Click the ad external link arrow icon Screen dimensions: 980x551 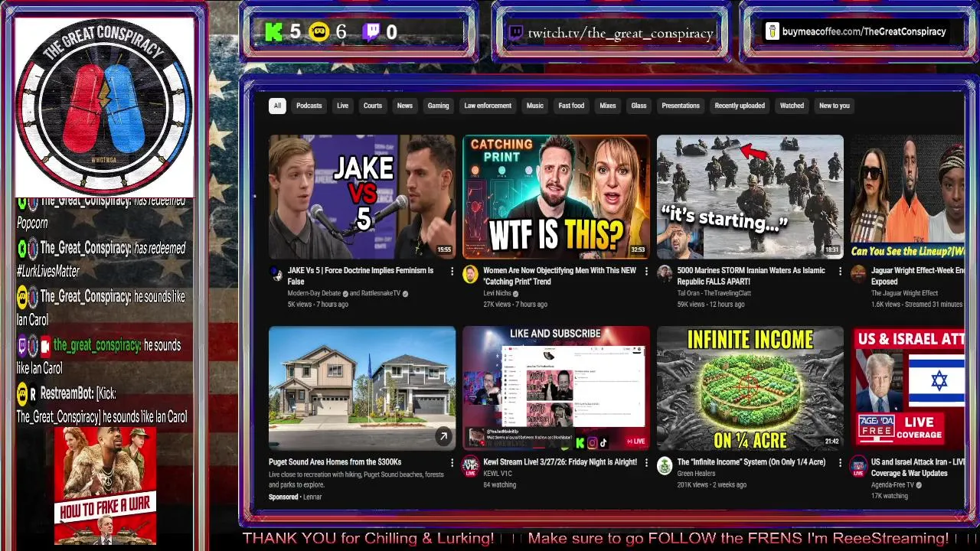[443, 437]
